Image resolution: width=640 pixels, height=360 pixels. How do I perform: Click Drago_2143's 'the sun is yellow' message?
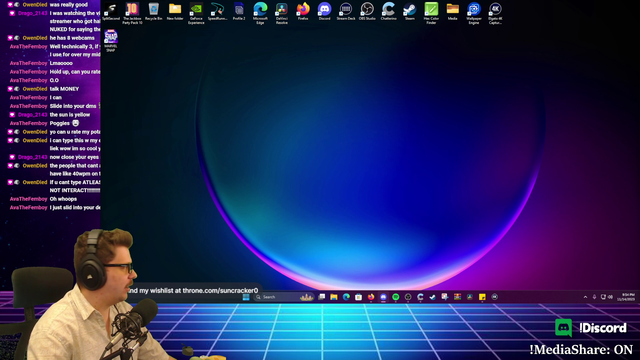pos(70,115)
